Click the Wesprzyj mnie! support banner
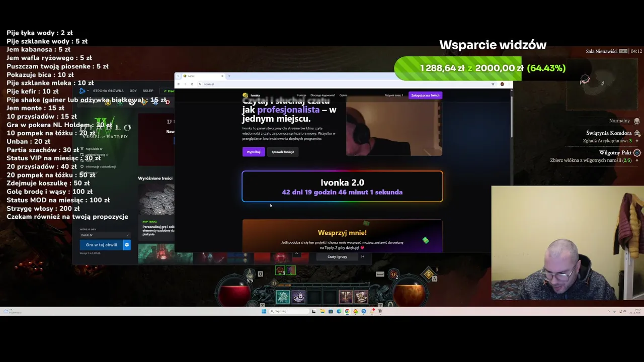This screenshot has width=644, height=362. point(342,236)
